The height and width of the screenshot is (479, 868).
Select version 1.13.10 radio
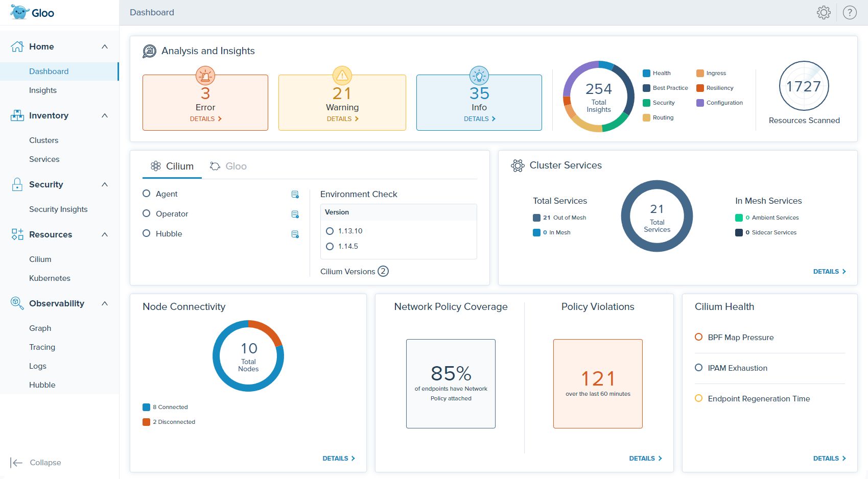[330, 231]
